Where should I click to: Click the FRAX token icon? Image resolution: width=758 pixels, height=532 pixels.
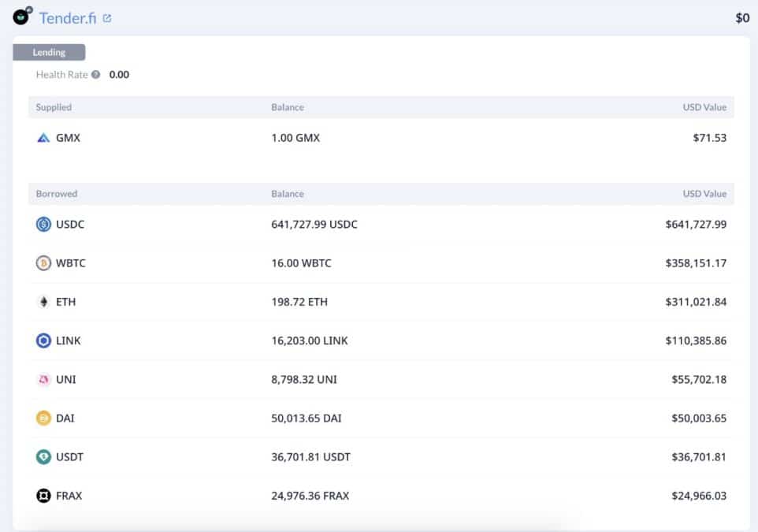43,496
